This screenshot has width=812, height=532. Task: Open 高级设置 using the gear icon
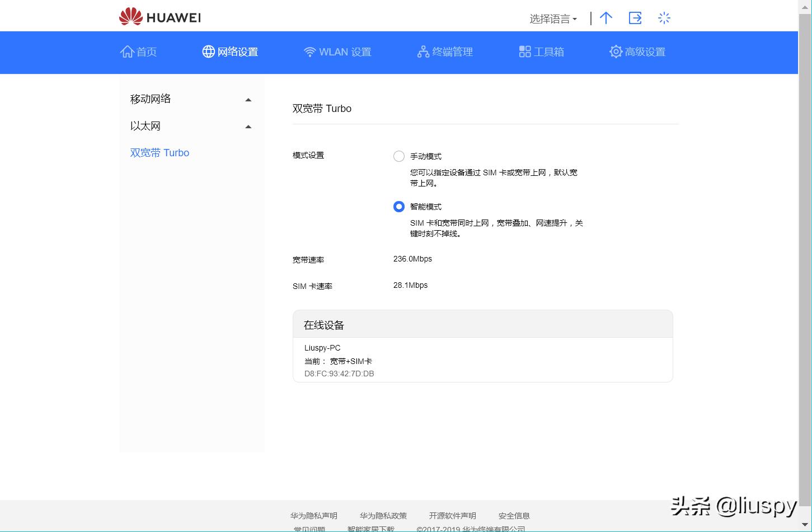(x=616, y=52)
